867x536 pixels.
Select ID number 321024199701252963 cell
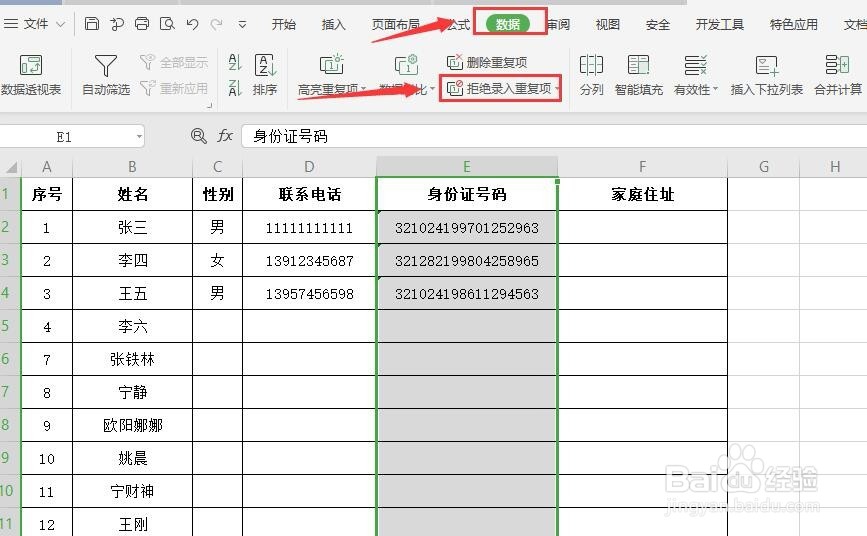pos(467,227)
